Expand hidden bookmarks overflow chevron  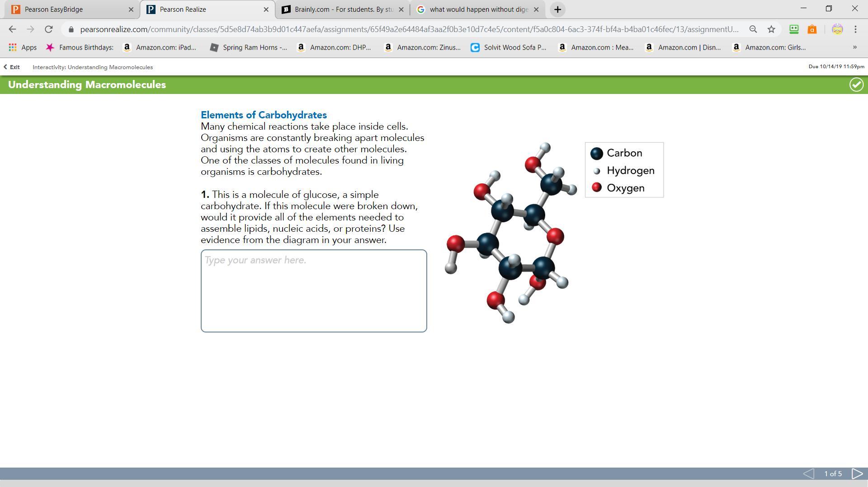tap(854, 47)
